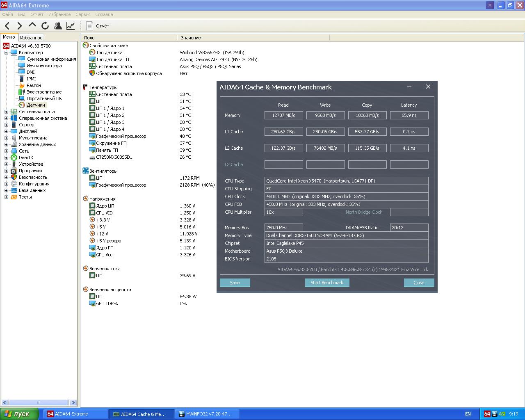The image size is (525, 420).
Task: Click the AIDA64 tray icon
Action: [x=487, y=414]
